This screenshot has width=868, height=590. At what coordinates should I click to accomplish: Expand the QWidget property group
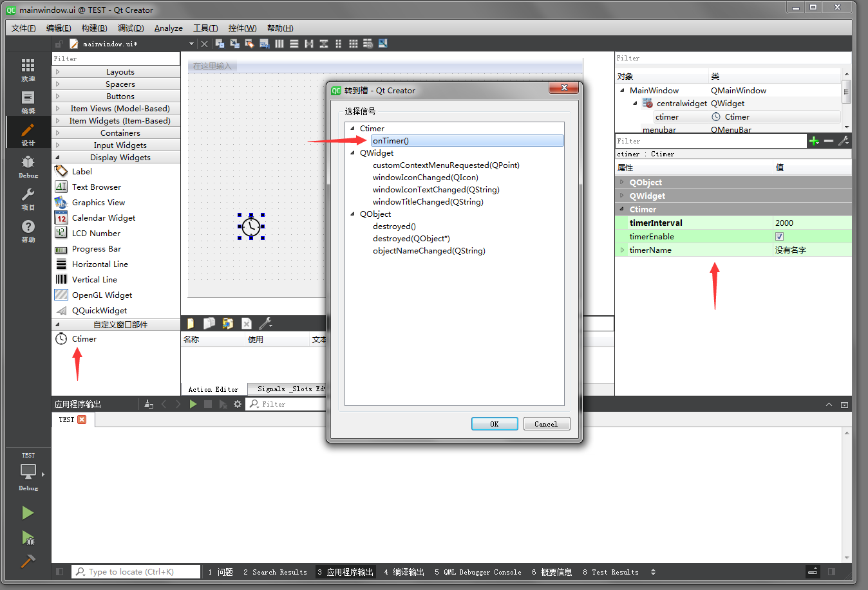pyautogui.click(x=621, y=196)
